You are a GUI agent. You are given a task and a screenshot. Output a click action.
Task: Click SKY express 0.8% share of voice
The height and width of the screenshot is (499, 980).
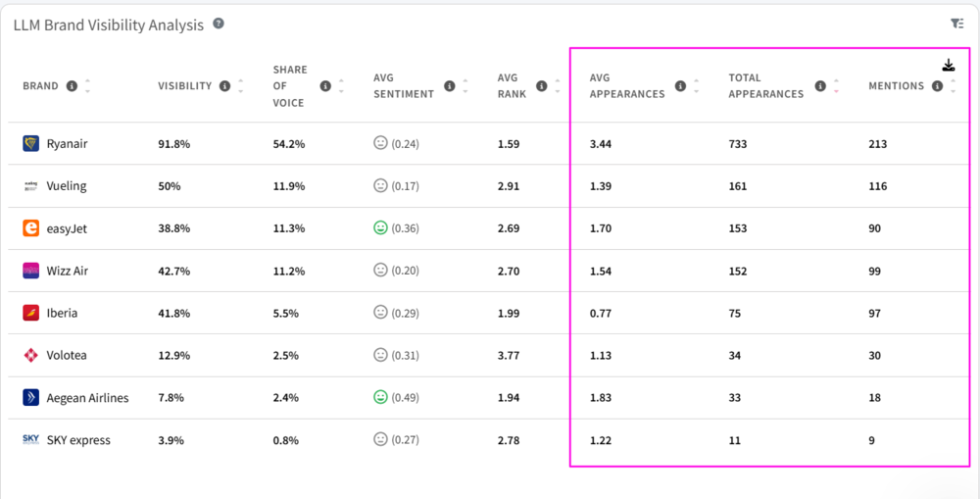(285, 440)
